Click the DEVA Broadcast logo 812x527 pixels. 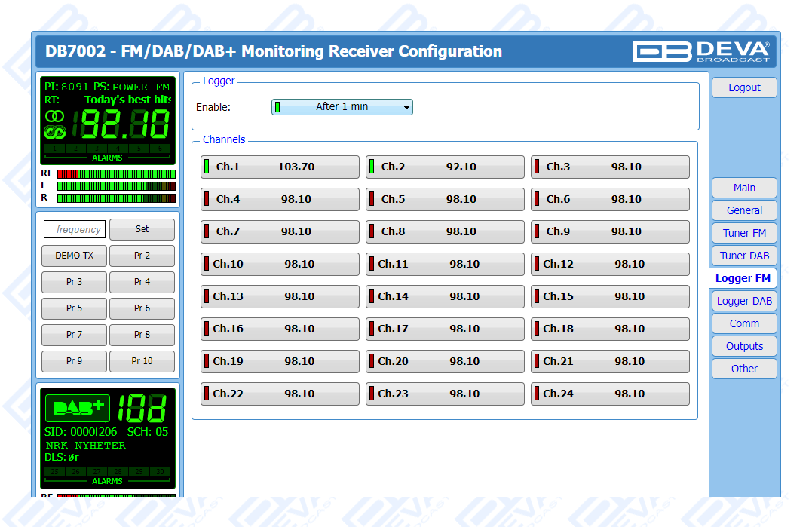pyautogui.click(x=701, y=51)
